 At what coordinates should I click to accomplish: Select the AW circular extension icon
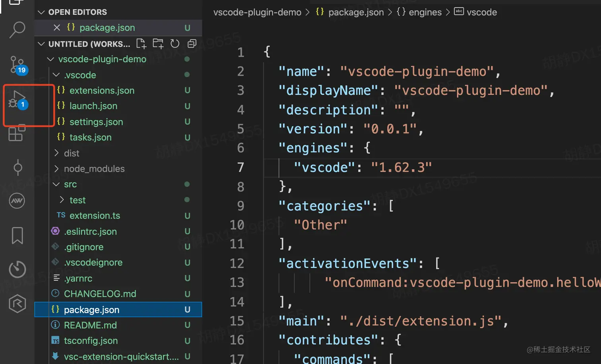pyautogui.click(x=17, y=201)
